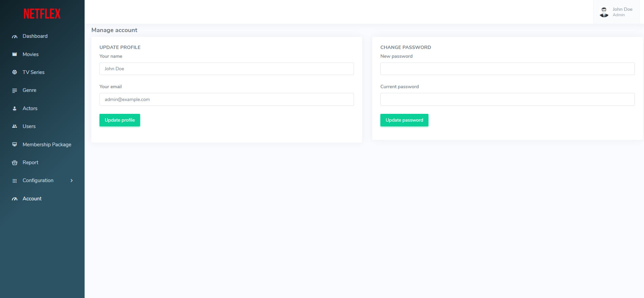
Task: Click the TV Series reel icon
Action: click(15, 72)
